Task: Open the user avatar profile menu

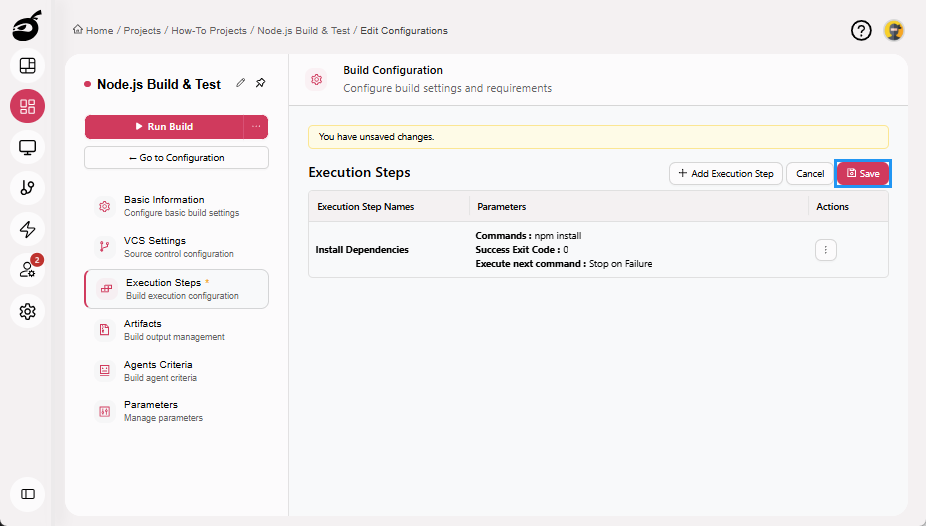Action: pyautogui.click(x=894, y=30)
